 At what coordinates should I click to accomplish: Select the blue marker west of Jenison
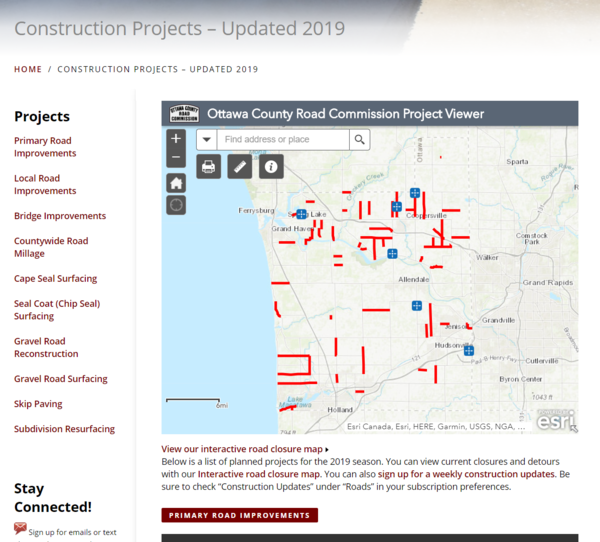[x=417, y=306]
